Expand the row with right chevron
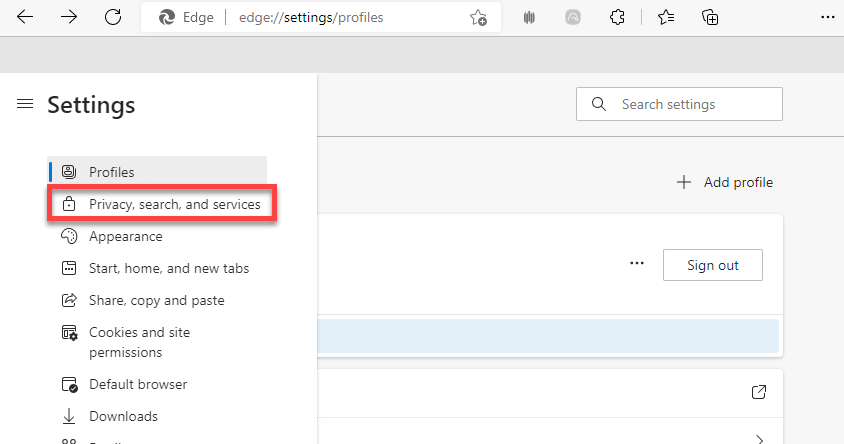The width and height of the screenshot is (844, 444). (759, 438)
